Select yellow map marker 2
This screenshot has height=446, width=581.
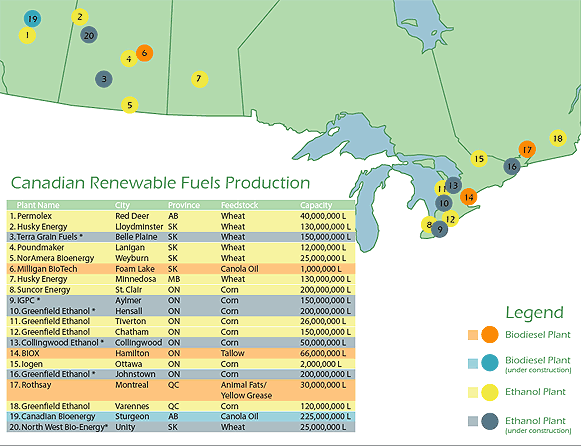pos(80,17)
